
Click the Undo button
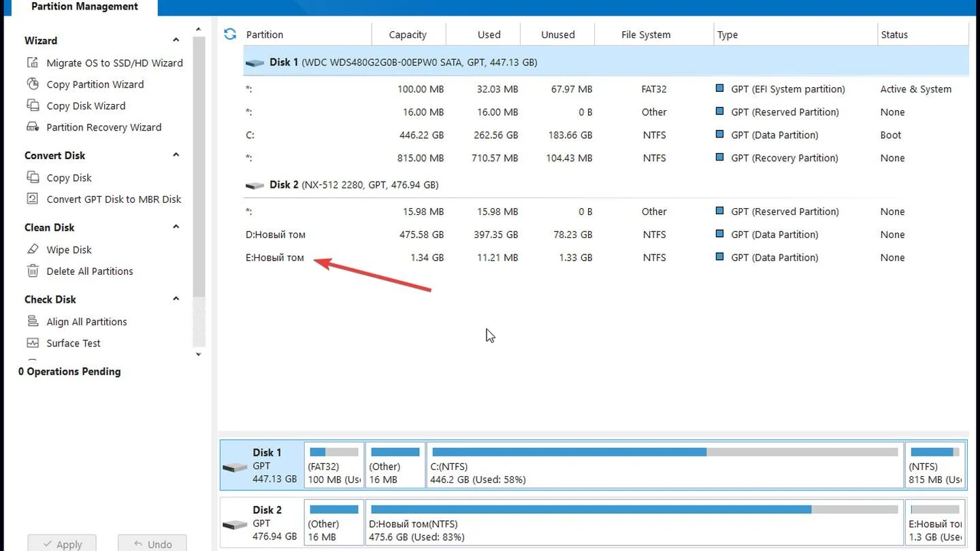pyautogui.click(x=152, y=543)
